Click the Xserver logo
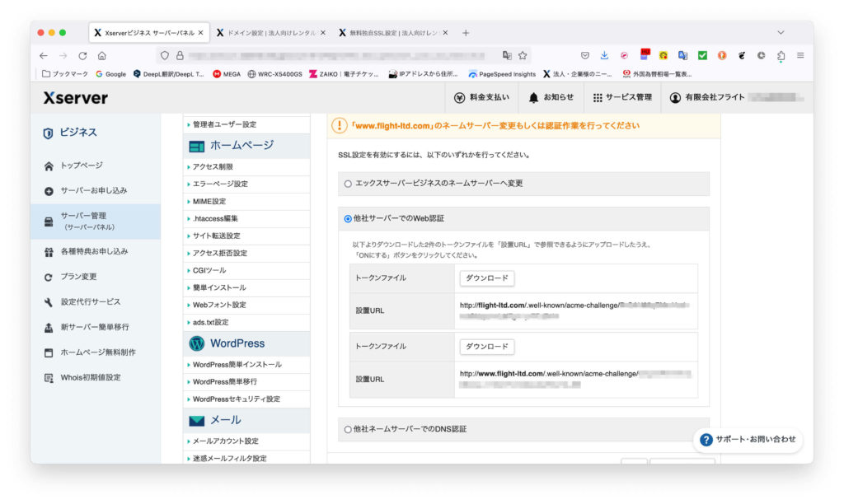This screenshot has height=504, width=844. click(75, 98)
